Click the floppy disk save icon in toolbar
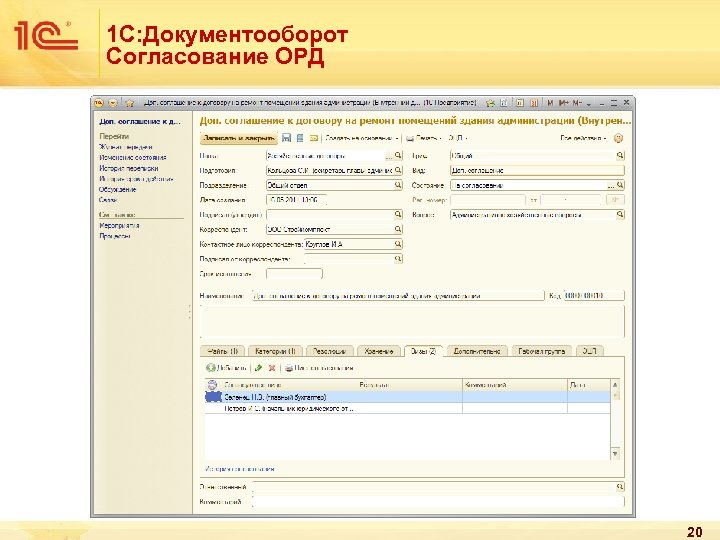Image resolution: width=720 pixels, height=540 pixels. [287, 138]
